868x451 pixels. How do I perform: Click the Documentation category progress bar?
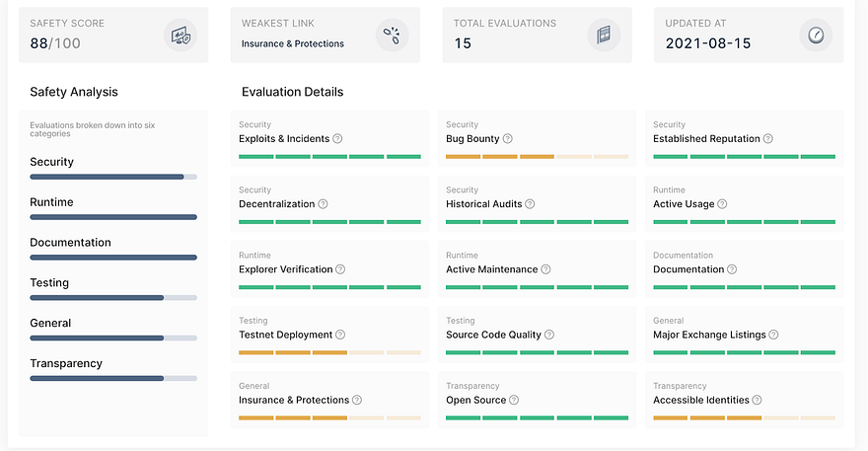pos(113,258)
